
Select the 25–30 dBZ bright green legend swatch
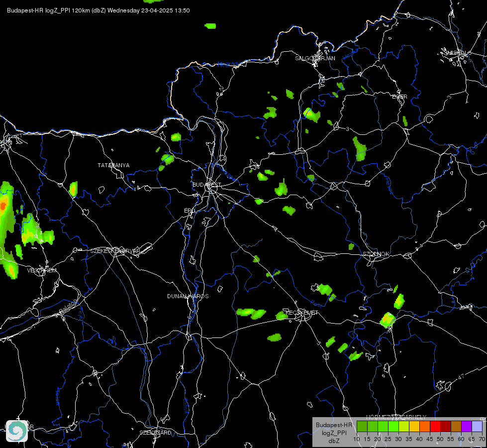(393, 426)
